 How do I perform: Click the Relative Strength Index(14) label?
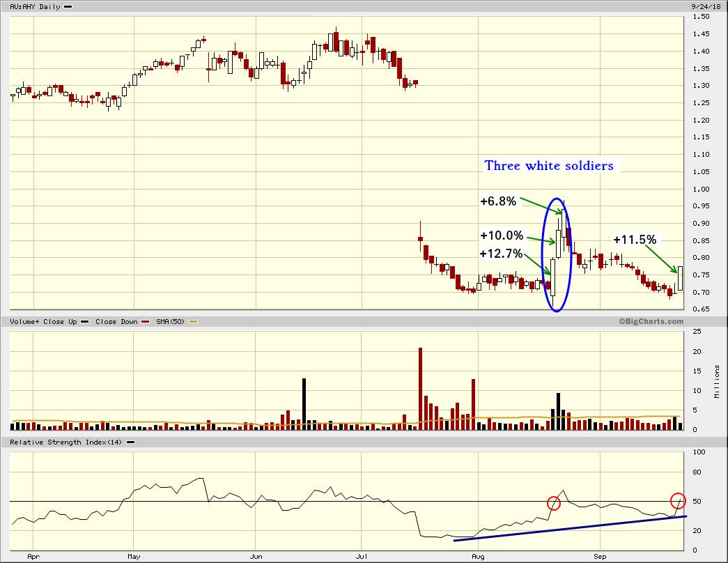66,442
